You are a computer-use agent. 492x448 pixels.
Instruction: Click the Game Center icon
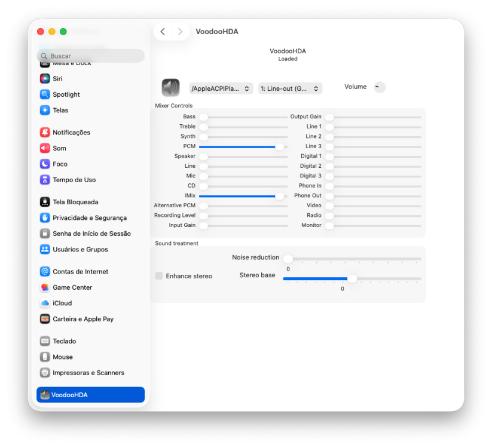45,287
